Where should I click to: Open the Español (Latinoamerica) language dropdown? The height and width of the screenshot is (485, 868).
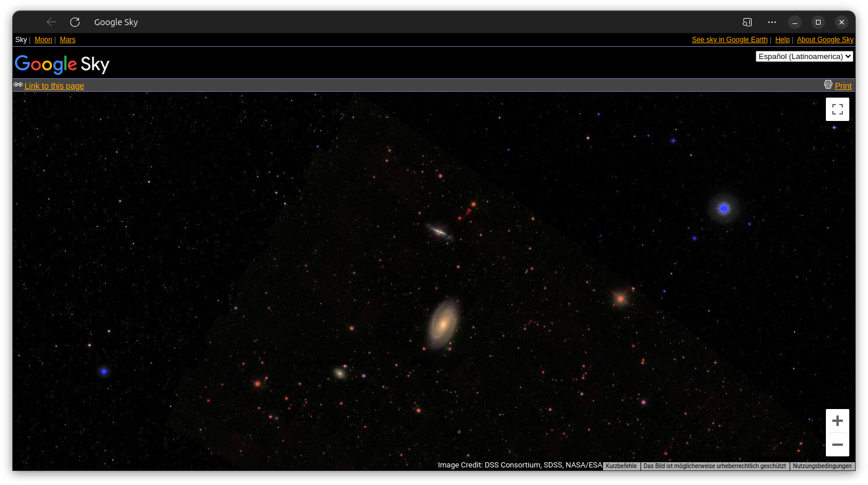point(804,57)
